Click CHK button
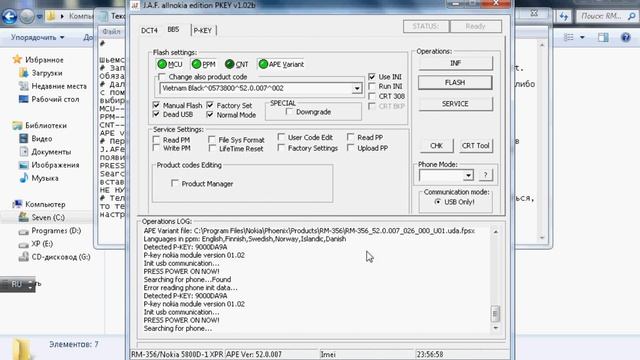This screenshot has width=640, height=360. (436, 146)
